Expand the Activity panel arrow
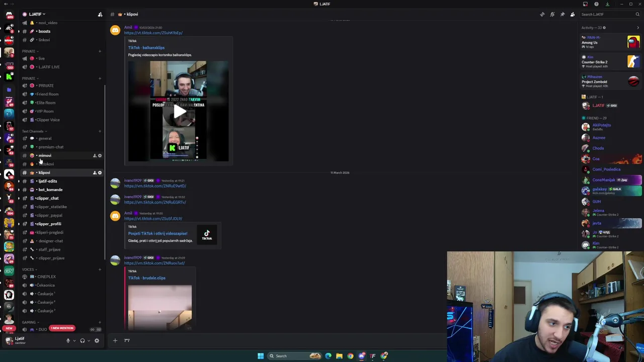 637,28
